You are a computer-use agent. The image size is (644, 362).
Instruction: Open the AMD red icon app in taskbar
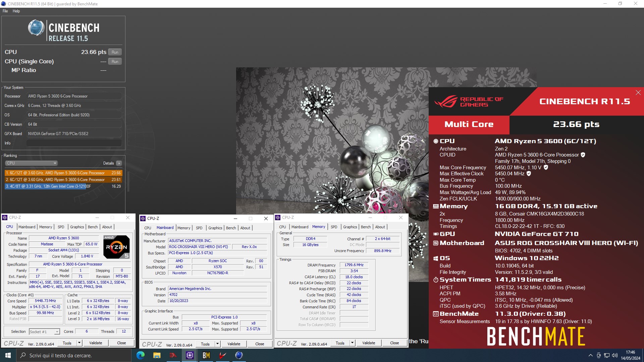pos(173,355)
